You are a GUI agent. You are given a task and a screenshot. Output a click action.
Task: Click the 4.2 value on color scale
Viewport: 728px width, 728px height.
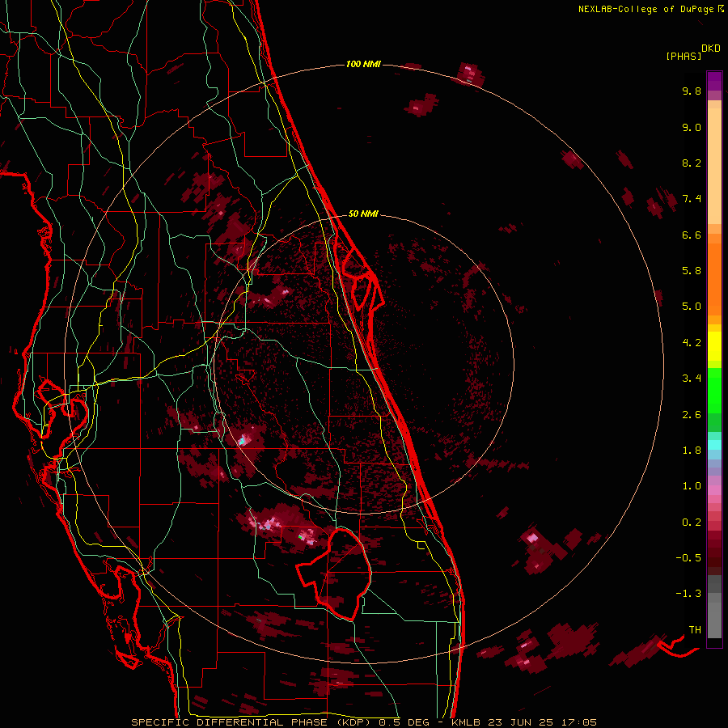pyautogui.click(x=692, y=343)
